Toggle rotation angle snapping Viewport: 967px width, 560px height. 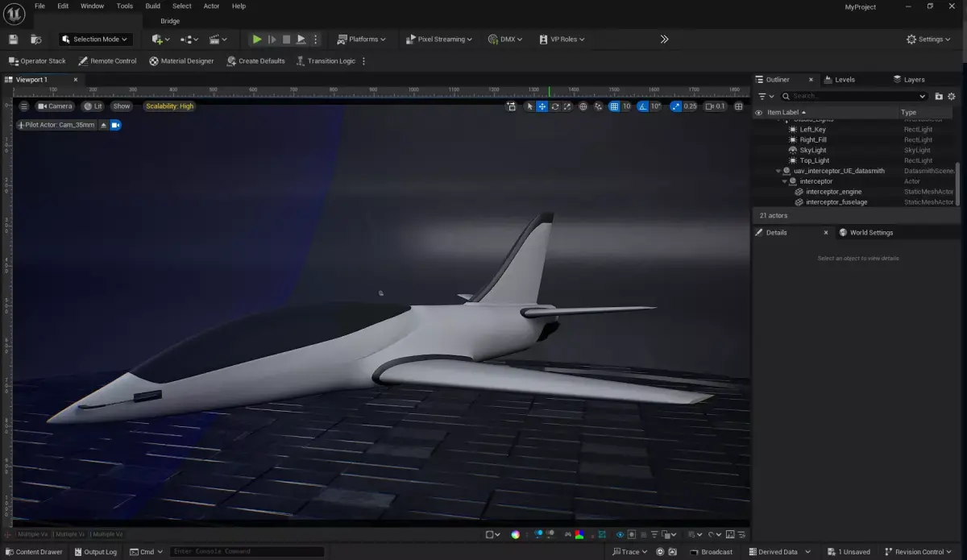coord(642,106)
